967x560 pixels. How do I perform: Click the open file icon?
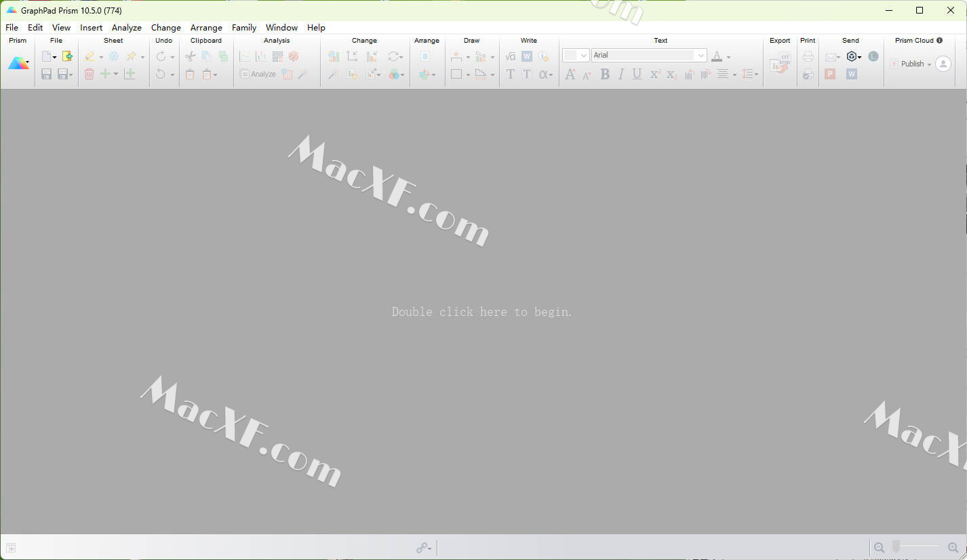(67, 56)
